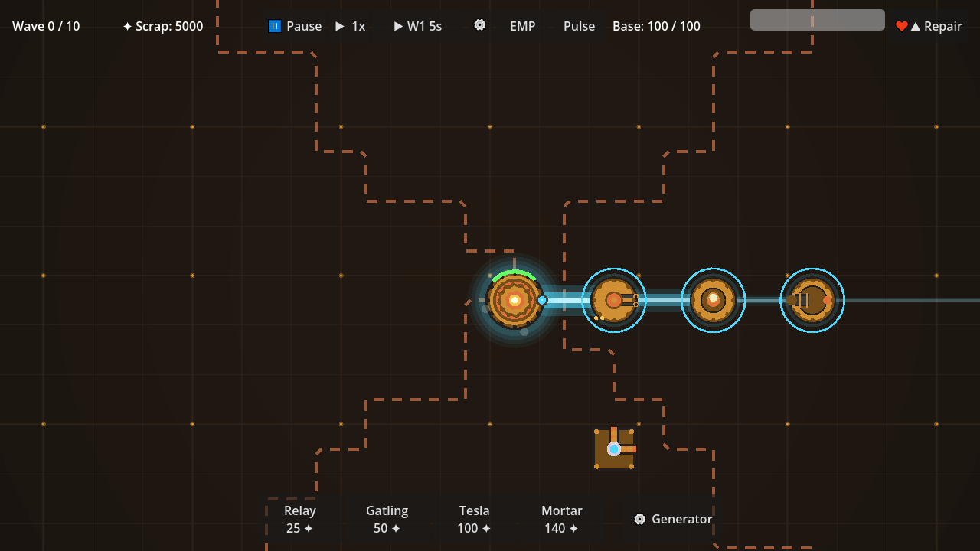
Task: Open settings with the top gear icon
Action: tap(480, 25)
